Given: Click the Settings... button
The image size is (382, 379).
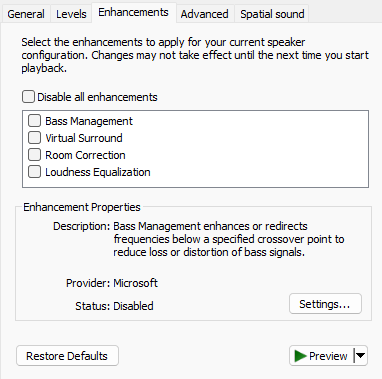Looking at the screenshot, I should (x=325, y=304).
